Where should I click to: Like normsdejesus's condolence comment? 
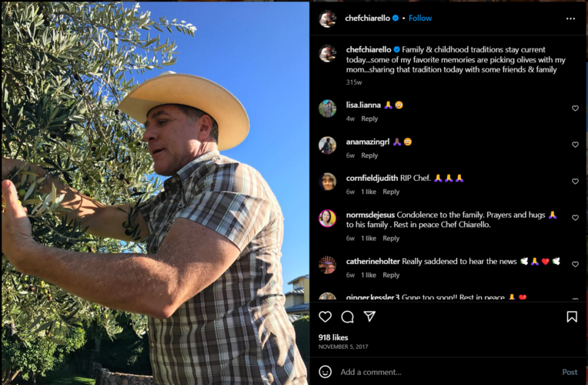tap(575, 218)
